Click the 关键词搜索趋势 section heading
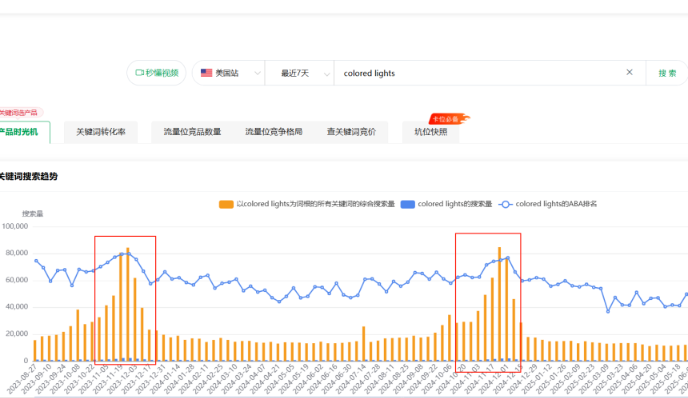The width and height of the screenshot is (688, 398). (x=28, y=176)
